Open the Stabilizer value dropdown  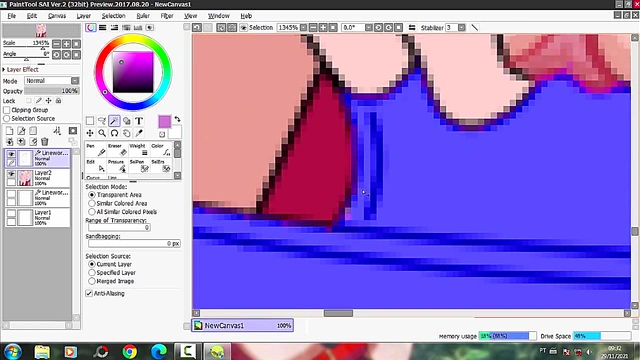pyautogui.click(x=462, y=27)
